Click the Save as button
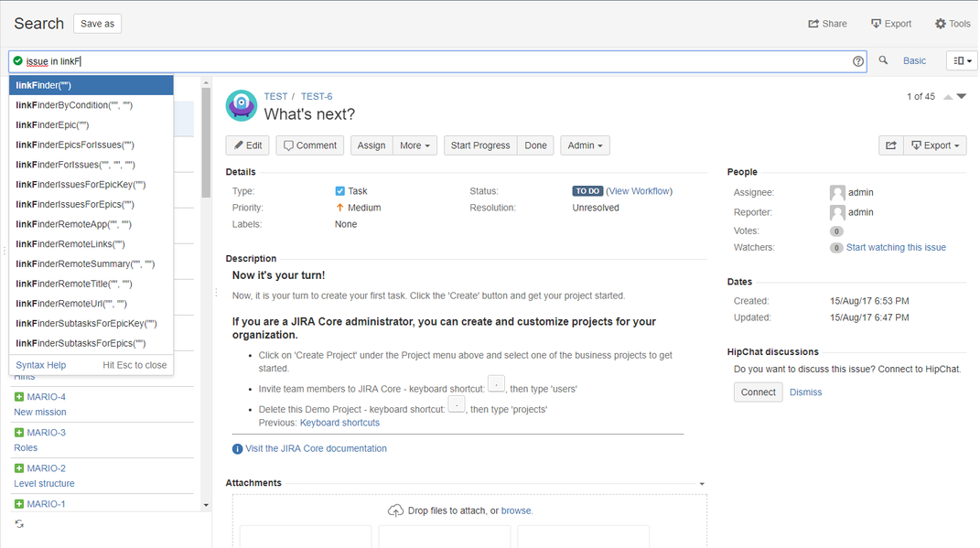The image size is (980, 548). [x=98, y=24]
